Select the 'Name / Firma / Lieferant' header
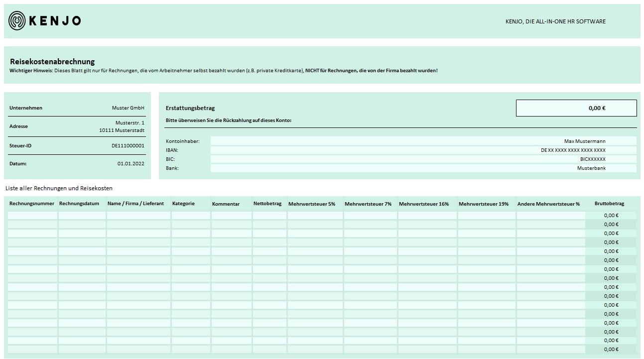Screen dimensions: 644x359 pos(135,204)
